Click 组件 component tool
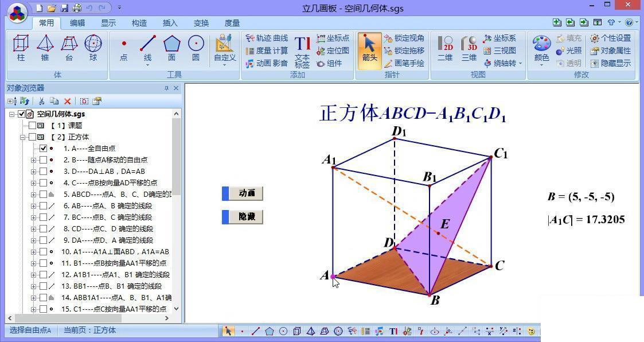This screenshot has height=342, width=644. [329, 63]
